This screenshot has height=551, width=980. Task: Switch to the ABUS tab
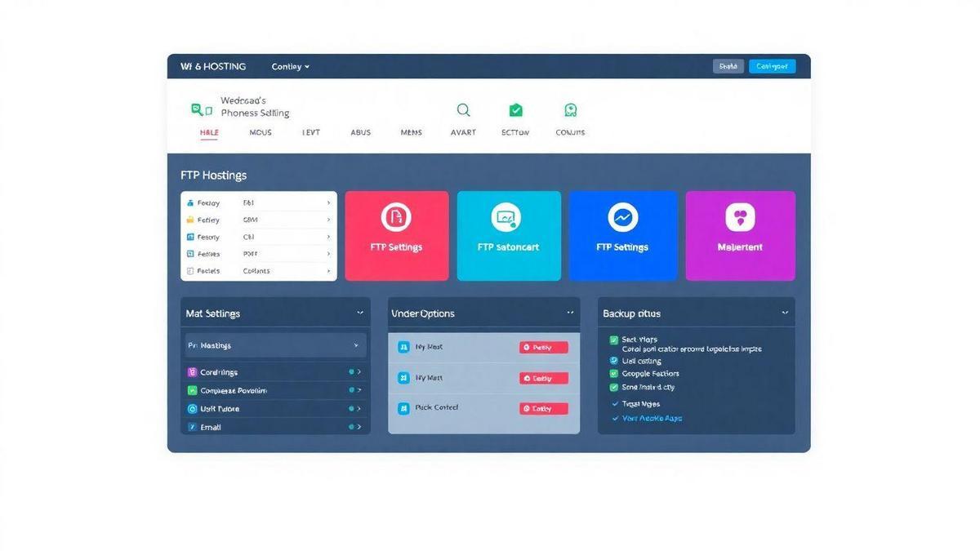[x=360, y=132]
